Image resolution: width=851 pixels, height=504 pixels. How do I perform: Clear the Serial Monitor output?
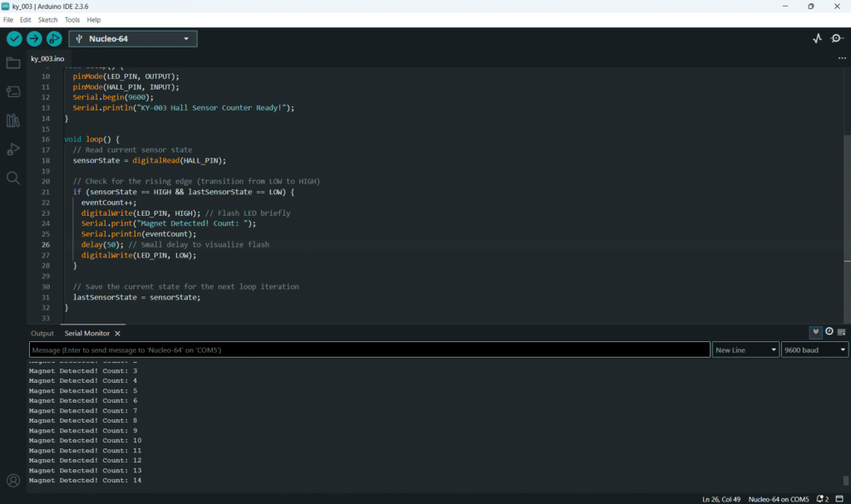pos(842,332)
